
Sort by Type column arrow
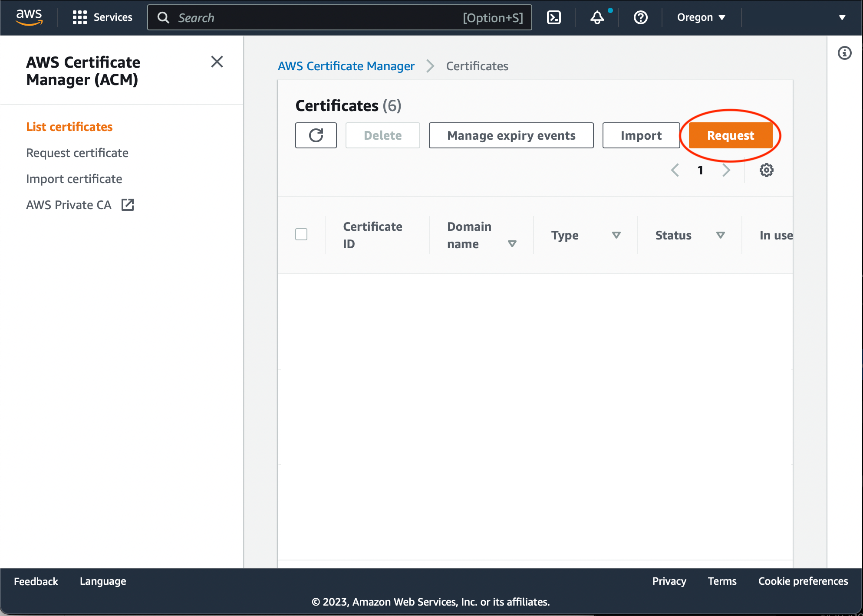tap(616, 235)
